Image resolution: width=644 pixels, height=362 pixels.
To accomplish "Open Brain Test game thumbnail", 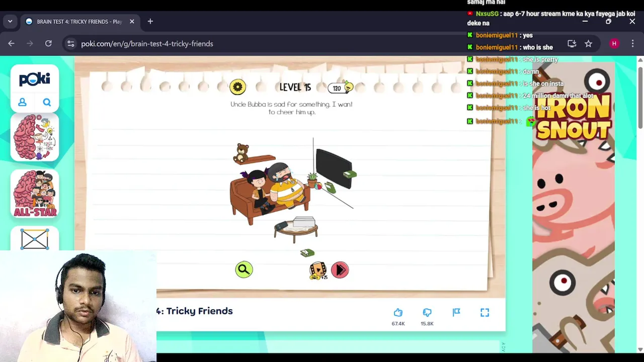I will click(35, 137).
